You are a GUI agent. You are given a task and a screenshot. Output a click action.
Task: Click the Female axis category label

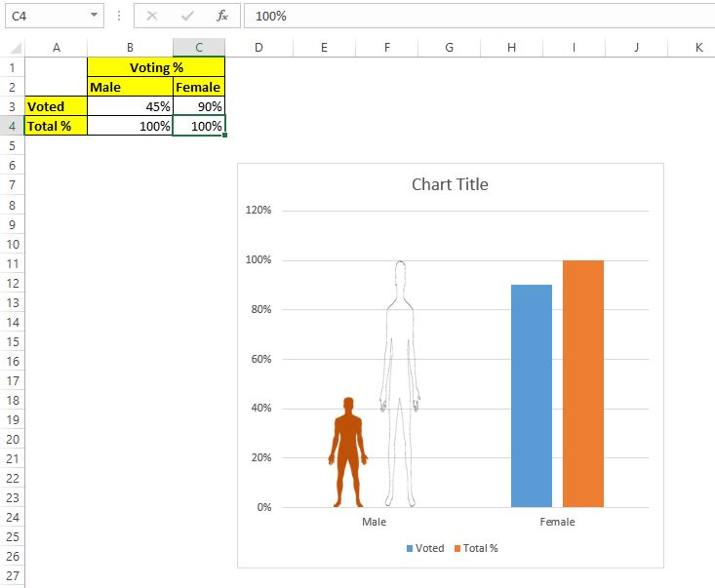coord(557,522)
